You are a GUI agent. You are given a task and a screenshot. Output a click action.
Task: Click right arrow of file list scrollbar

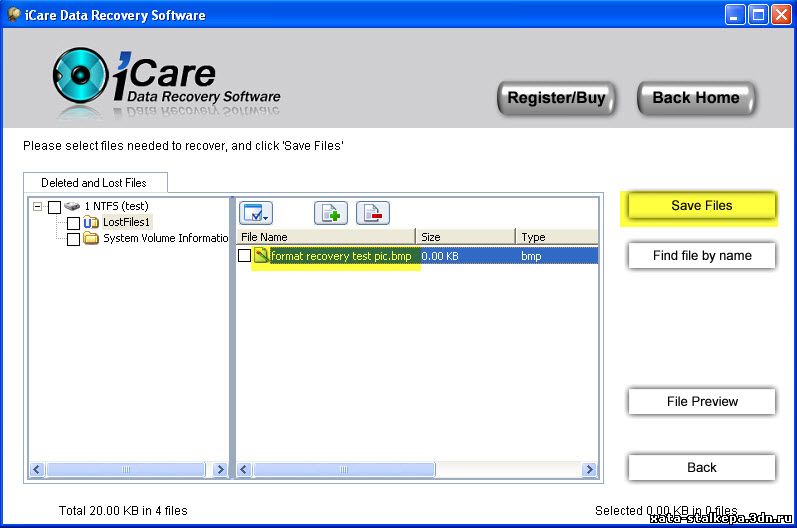(590, 470)
